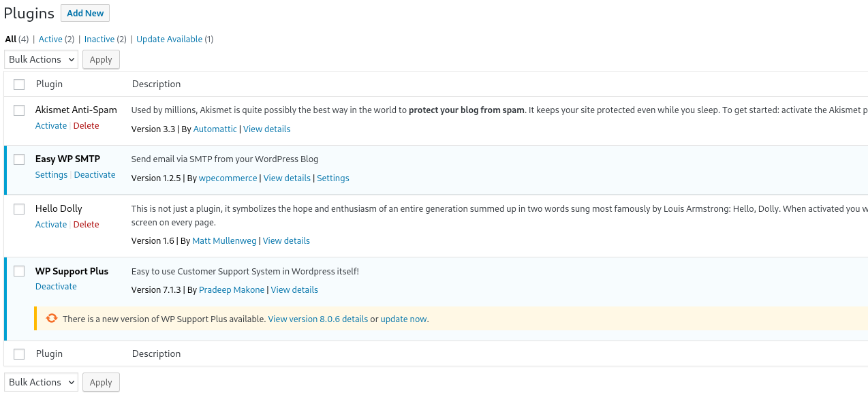
Task: Delete the Hello Dolly plugin
Action: 86,225
